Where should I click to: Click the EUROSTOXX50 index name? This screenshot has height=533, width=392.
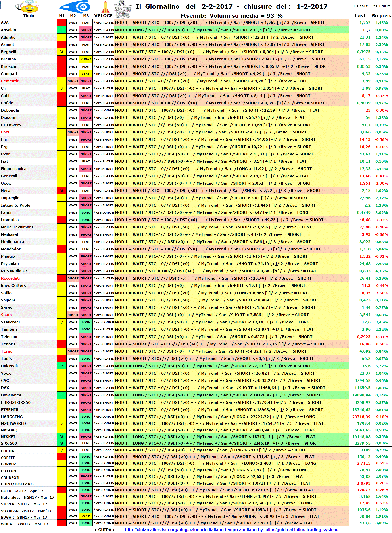16,402
